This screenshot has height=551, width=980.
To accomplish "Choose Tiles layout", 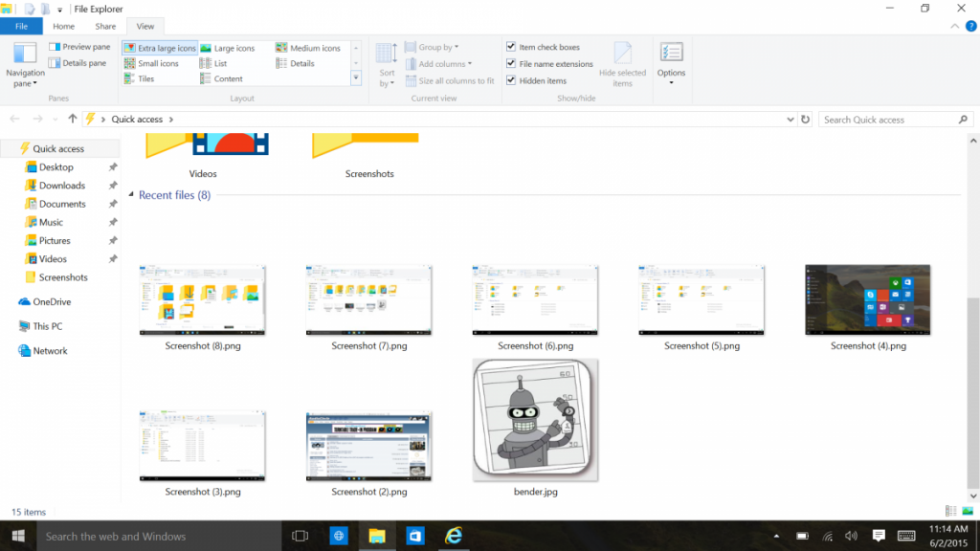I will (140, 78).
